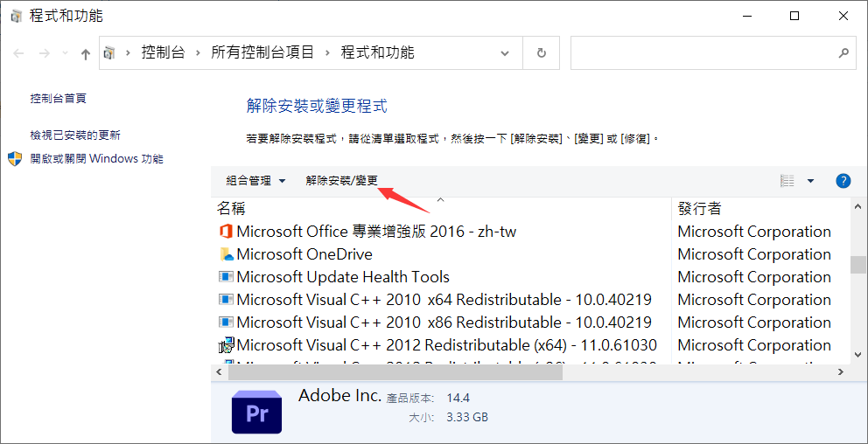
Task: Open the help question mark icon
Action: click(x=843, y=180)
